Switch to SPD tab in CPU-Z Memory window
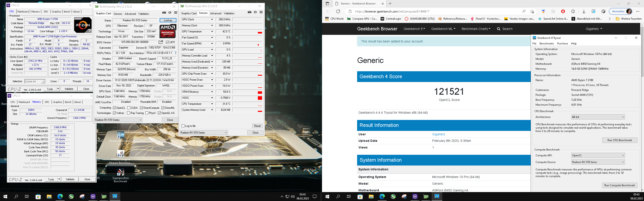The width and height of the screenshot is (644, 201). (47, 102)
